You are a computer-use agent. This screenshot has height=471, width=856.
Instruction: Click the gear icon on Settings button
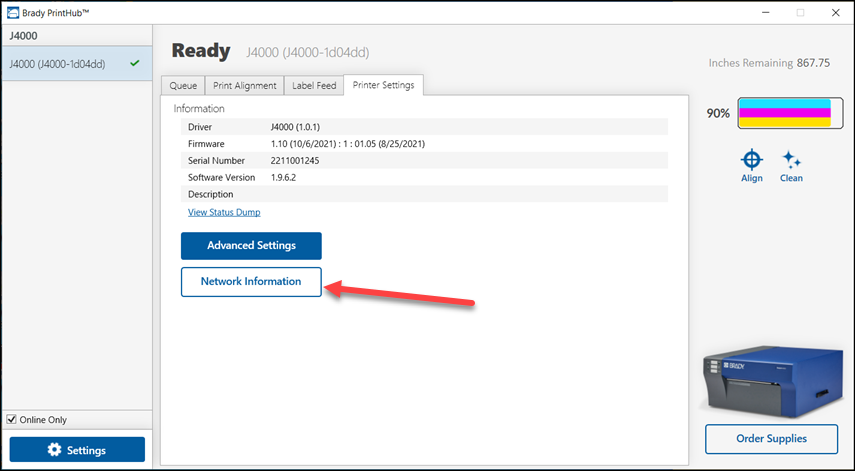(x=55, y=450)
